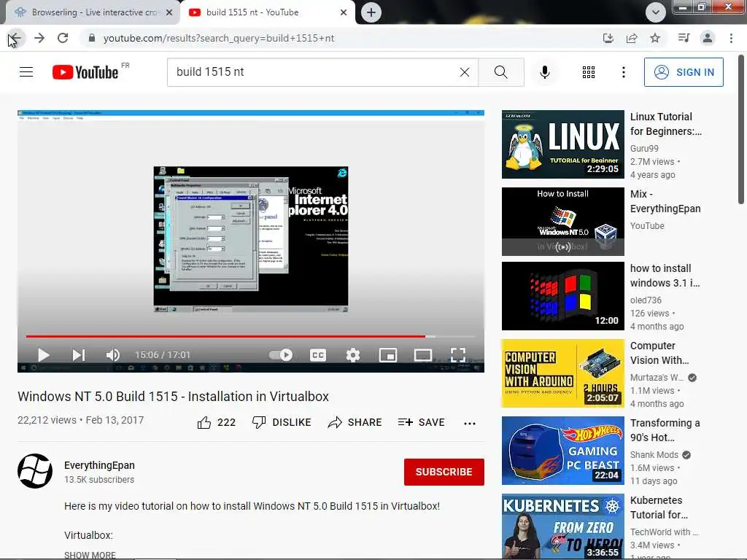Click the oled736 channel name
The width and height of the screenshot is (747, 560).
pyautogui.click(x=646, y=300)
